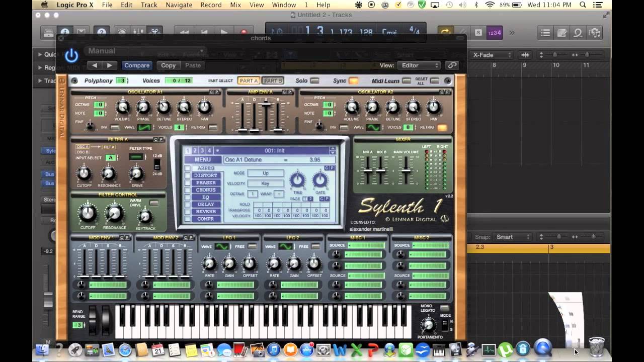Click the arpeggiator Octave value box
The width and height of the screenshot is (644, 362).
point(253,194)
